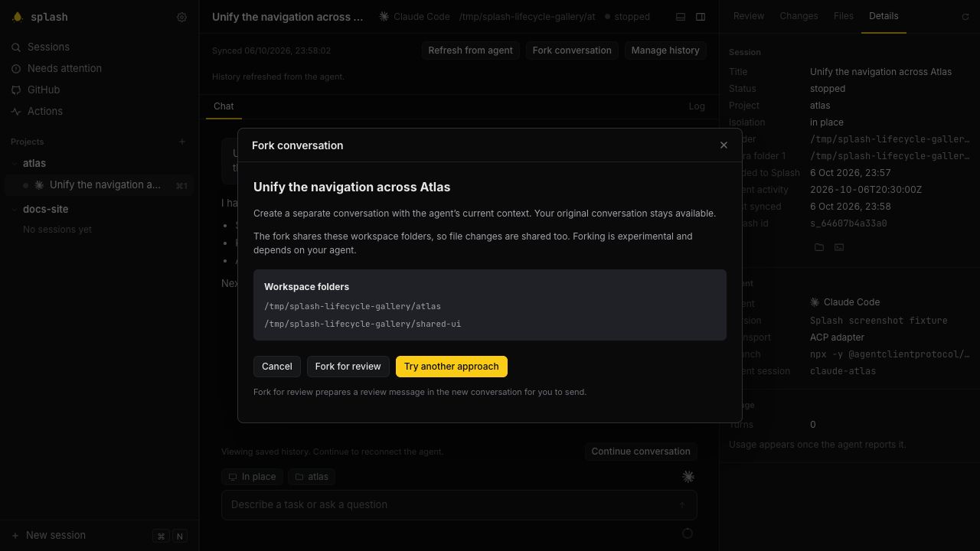
Task: Cancel the fork dialog
Action: (276, 367)
